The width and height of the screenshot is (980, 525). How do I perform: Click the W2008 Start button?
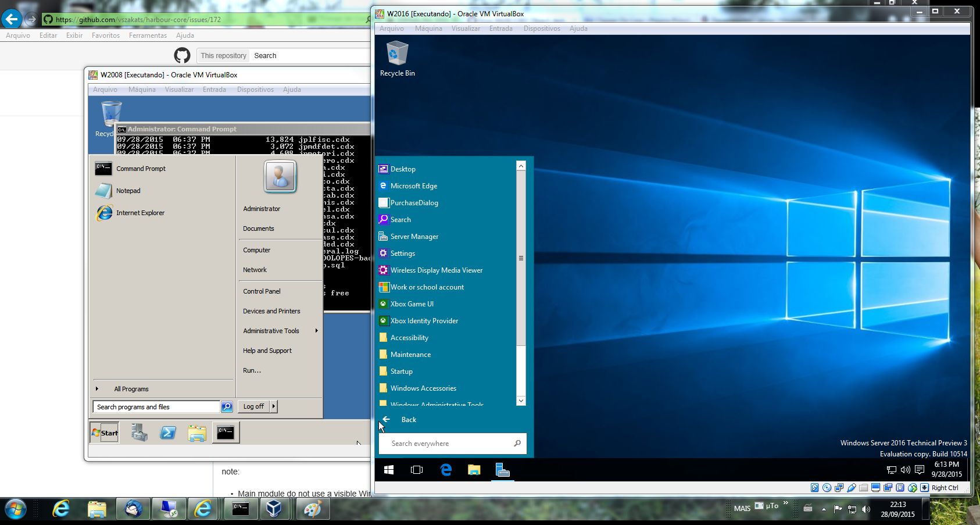point(105,433)
